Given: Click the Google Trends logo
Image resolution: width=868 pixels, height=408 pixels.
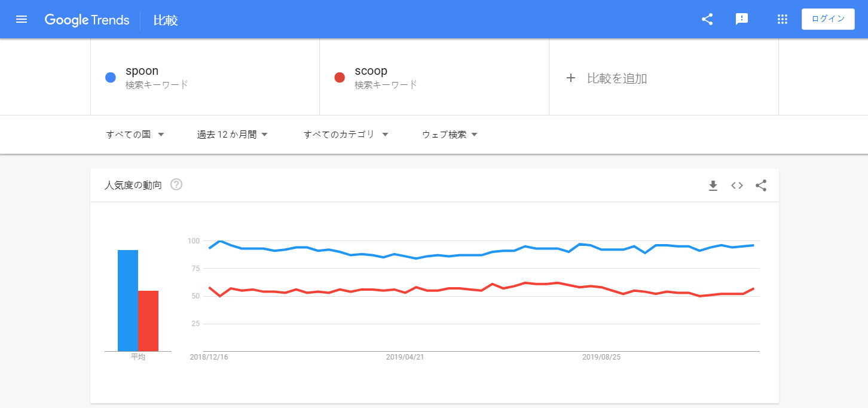Looking at the screenshot, I should (x=87, y=20).
